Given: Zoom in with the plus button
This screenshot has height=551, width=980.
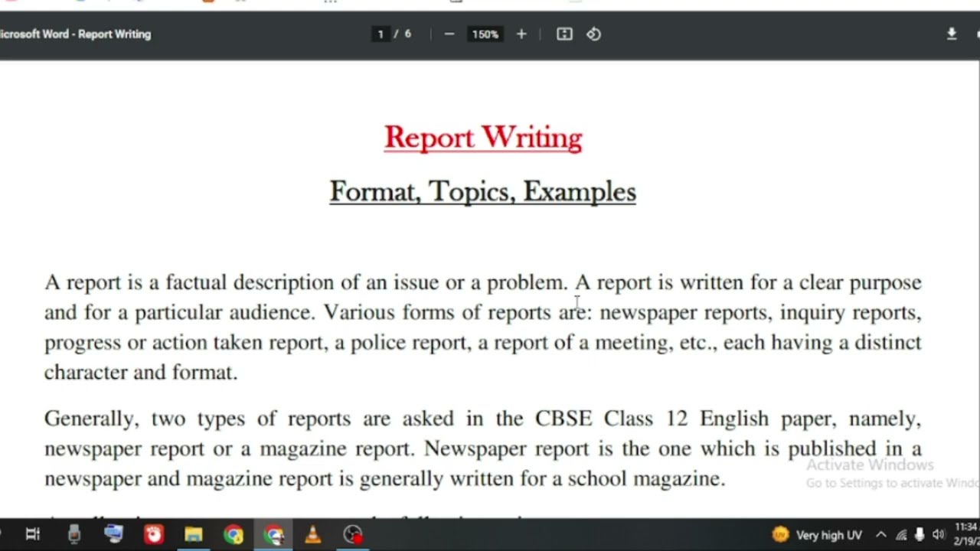Looking at the screenshot, I should [x=521, y=34].
